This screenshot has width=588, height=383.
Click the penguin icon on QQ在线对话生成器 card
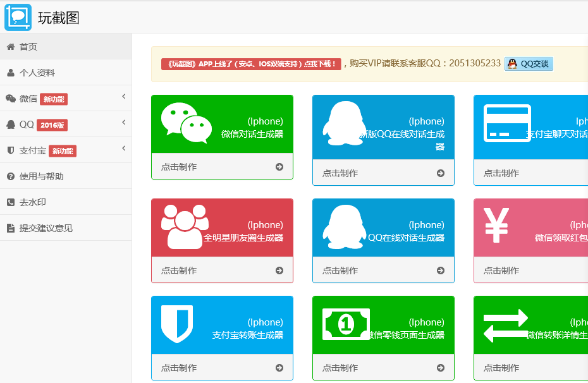pos(345,227)
